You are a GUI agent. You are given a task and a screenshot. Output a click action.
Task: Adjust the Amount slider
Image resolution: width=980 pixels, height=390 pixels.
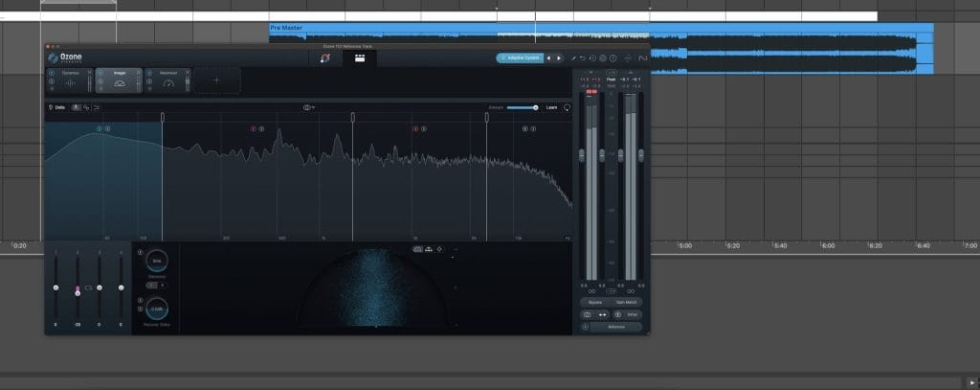pos(522,107)
